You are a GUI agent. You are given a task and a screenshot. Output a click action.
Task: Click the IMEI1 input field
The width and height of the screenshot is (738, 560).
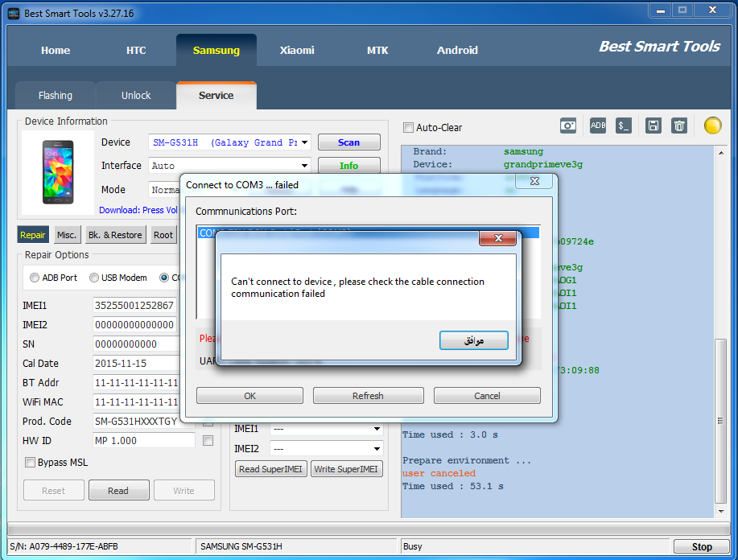[x=135, y=306]
